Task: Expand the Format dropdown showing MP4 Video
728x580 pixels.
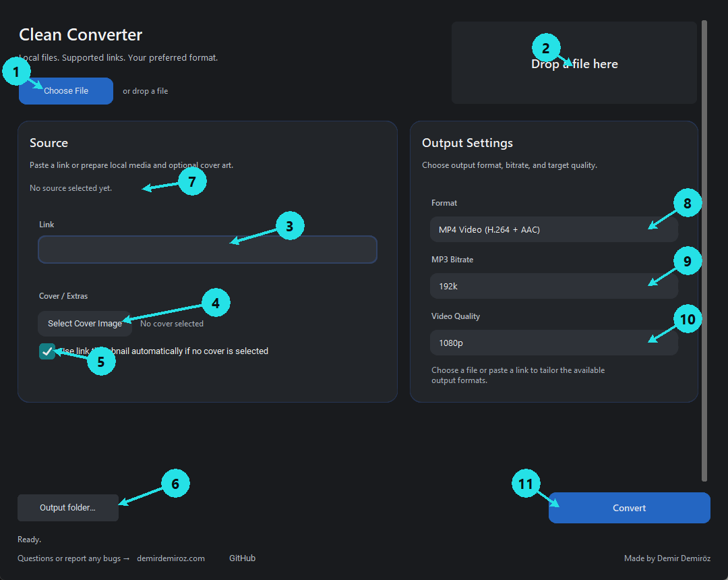Action: click(554, 229)
